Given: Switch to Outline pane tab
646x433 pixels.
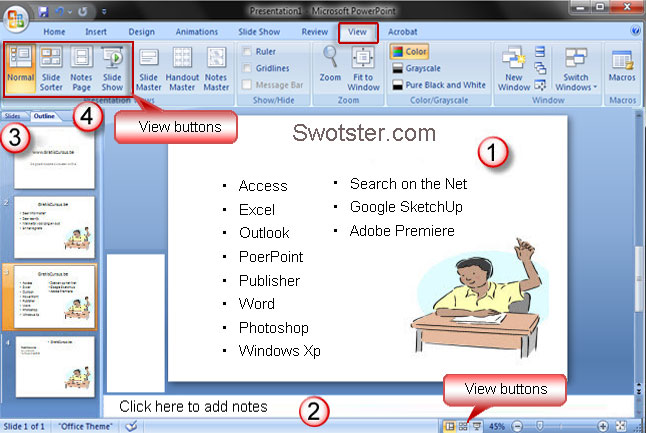Looking at the screenshot, I should [44, 116].
